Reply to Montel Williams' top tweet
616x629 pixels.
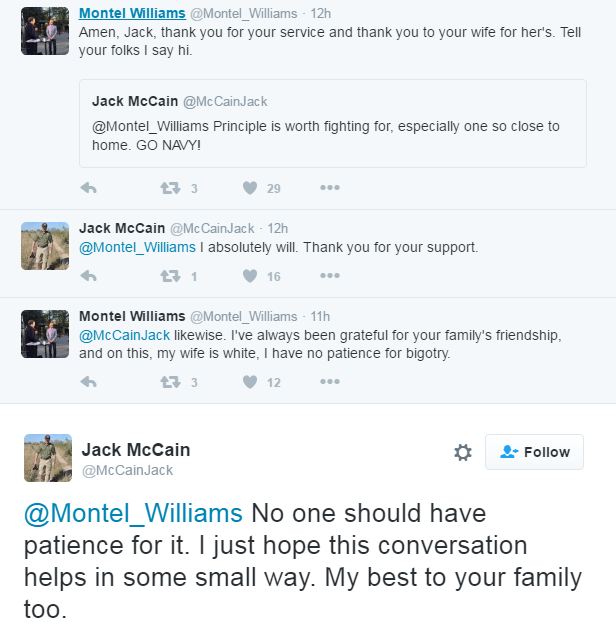88,188
